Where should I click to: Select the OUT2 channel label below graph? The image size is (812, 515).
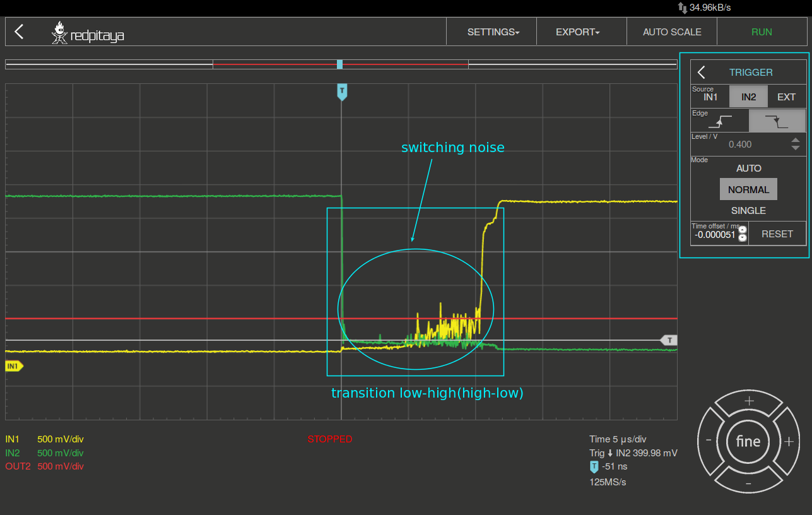[x=18, y=467]
